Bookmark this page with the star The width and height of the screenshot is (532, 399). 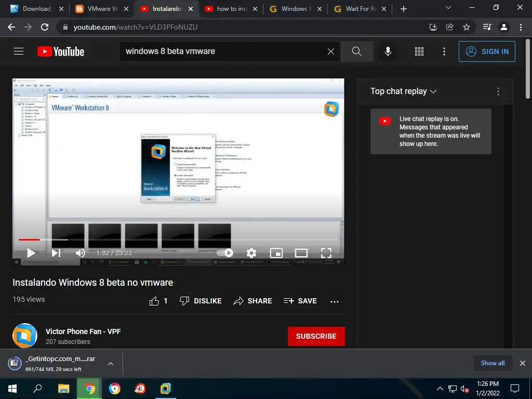coord(467,27)
